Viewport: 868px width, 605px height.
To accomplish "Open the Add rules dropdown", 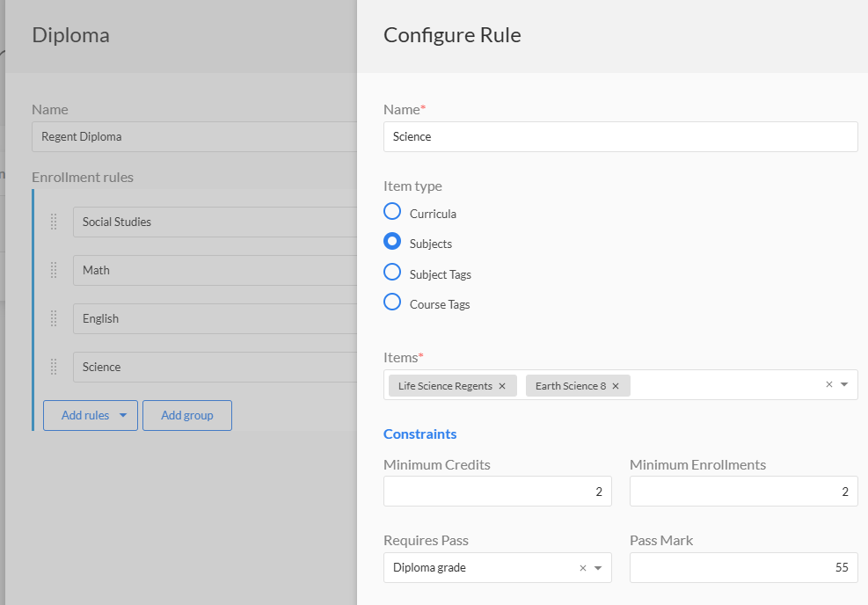I will pyautogui.click(x=91, y=415).
